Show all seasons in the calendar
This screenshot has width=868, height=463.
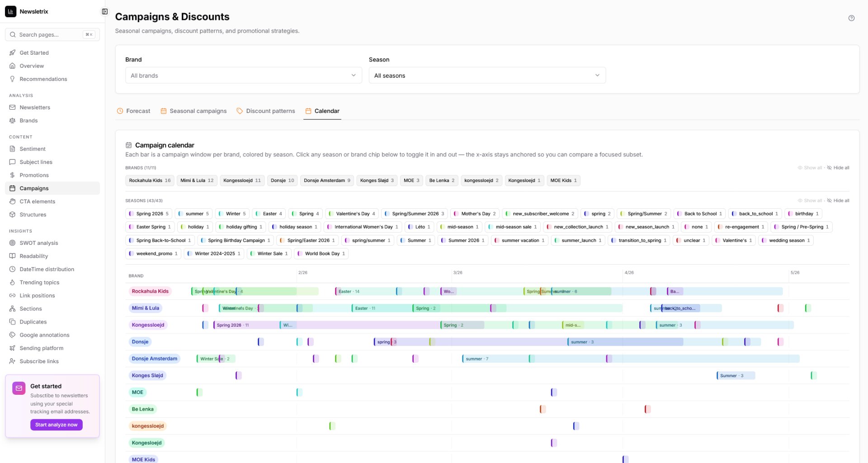tap(810, 201)
